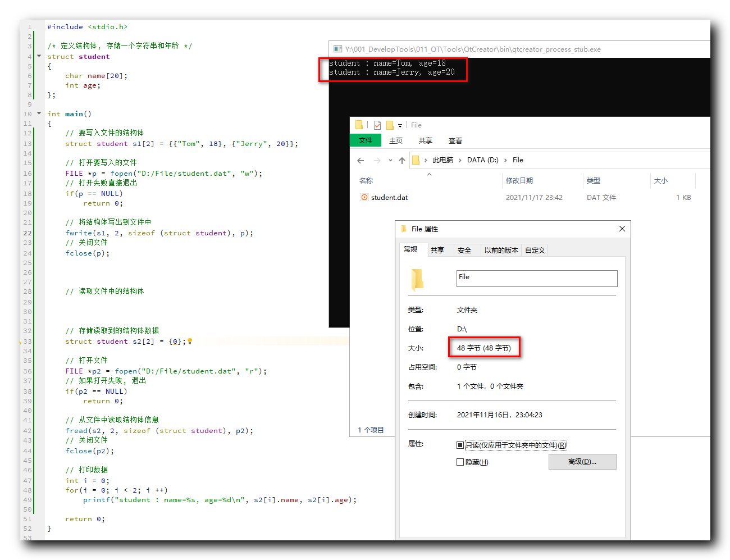
Task: Switch to the 以前的版本 tab
Action: [501, 251]
